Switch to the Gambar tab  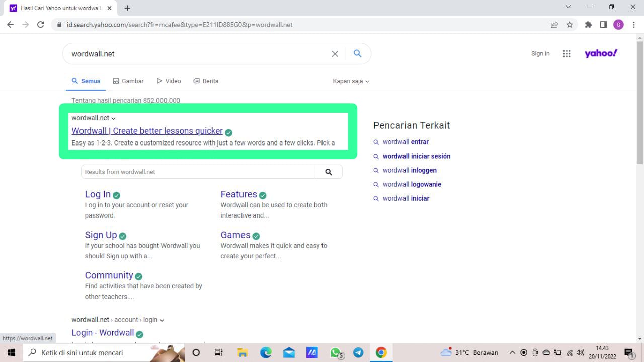coord(128,81)
